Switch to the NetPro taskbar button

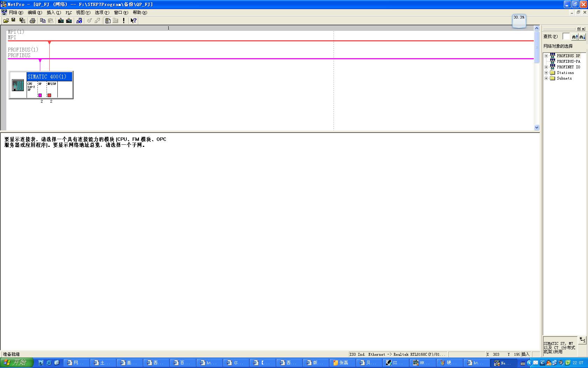click(504, 363)
